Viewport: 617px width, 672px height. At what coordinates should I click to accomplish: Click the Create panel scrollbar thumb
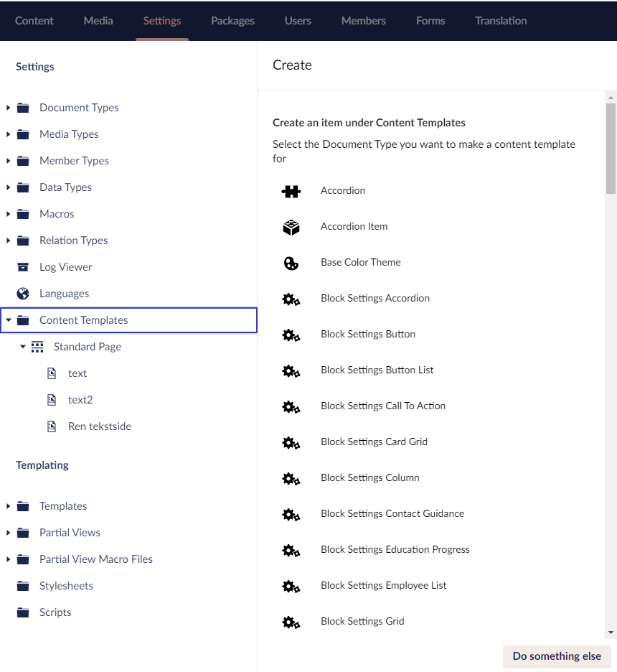[x=611, y=149]
